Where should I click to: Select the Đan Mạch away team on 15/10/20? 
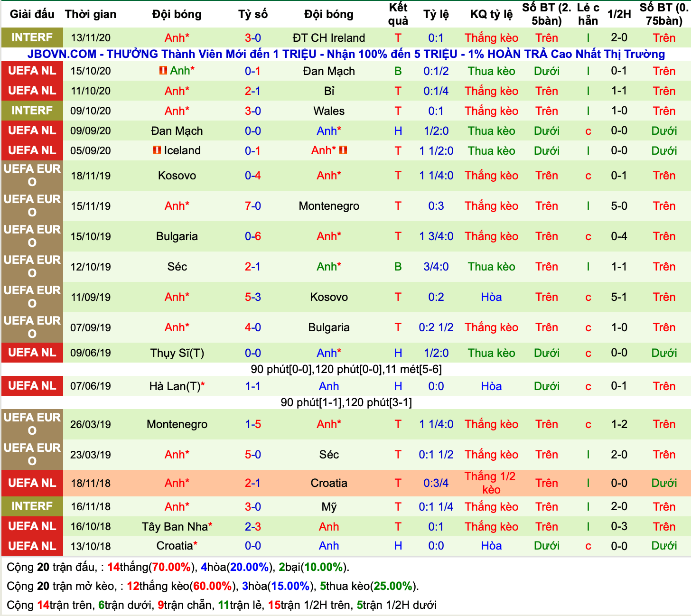tap(329, 71)
